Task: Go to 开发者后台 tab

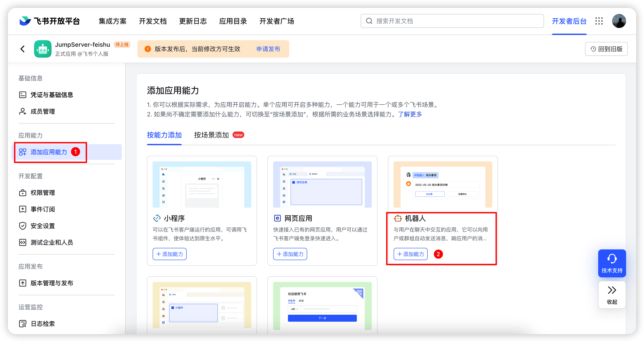Action: tap(569, 21)
